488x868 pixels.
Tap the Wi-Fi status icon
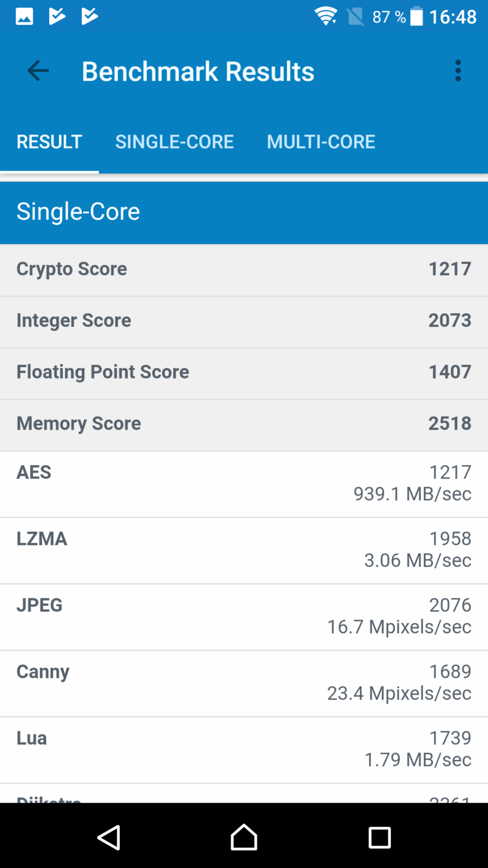coord(325,17)
